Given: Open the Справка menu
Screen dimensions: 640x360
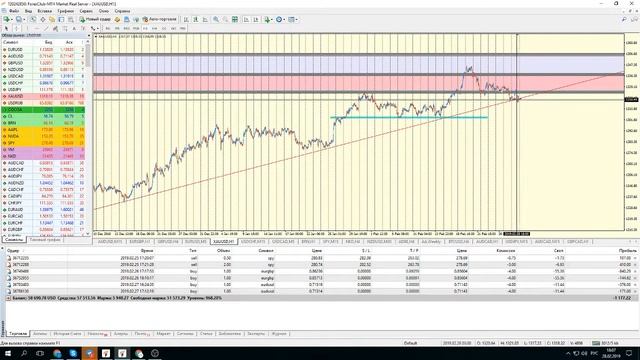Looking at the screenshot, I should [122, 11].
